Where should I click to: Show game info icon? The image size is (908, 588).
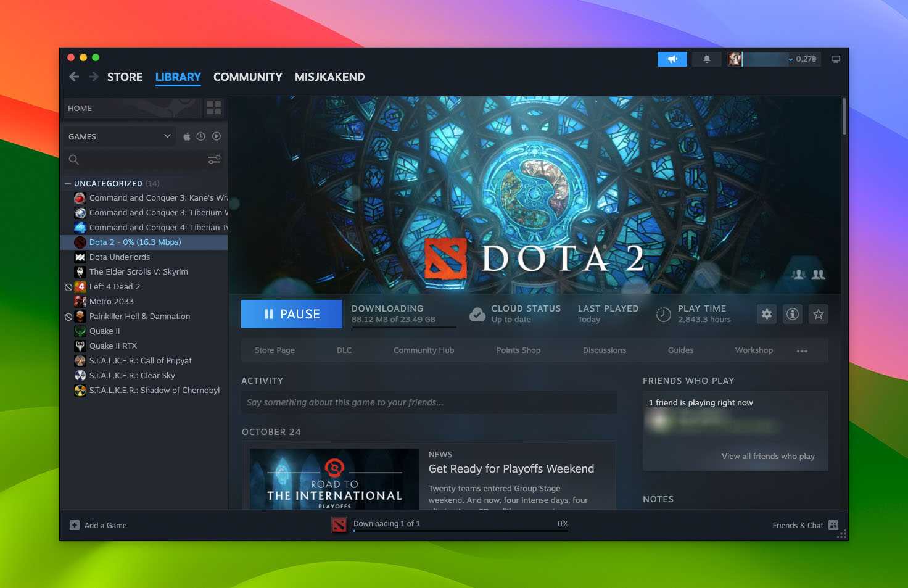(793, 314)
